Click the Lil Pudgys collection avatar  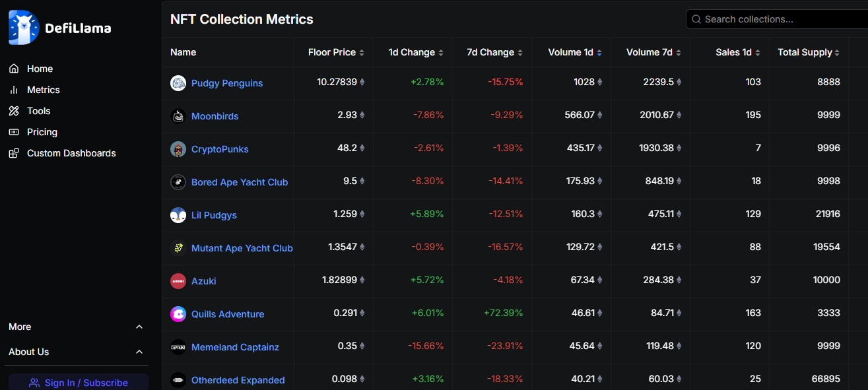[178, 215]
